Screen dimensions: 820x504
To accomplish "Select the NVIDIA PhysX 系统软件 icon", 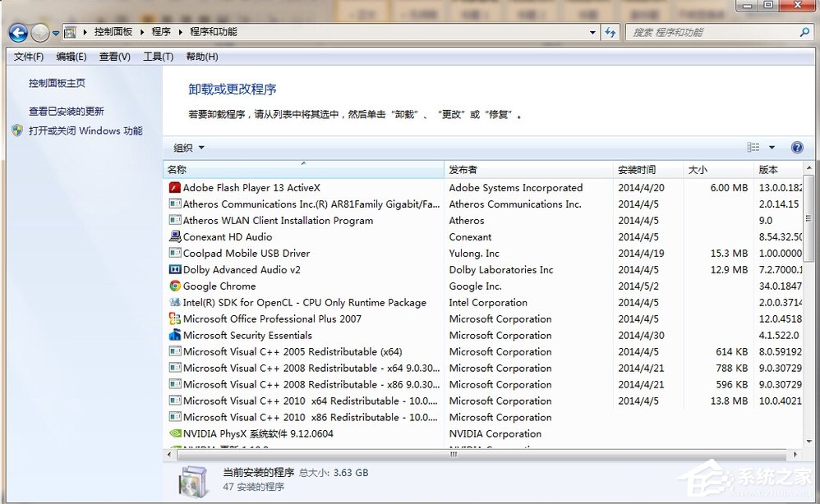I will pos(174,433).
